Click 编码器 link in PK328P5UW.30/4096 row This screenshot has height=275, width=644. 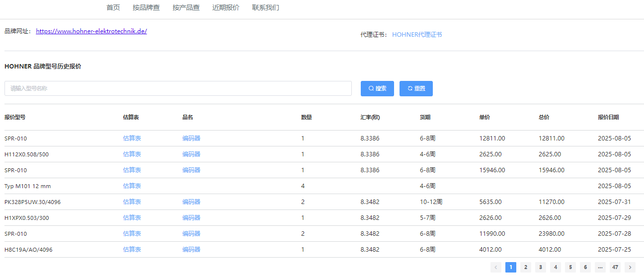click(191, 202)
